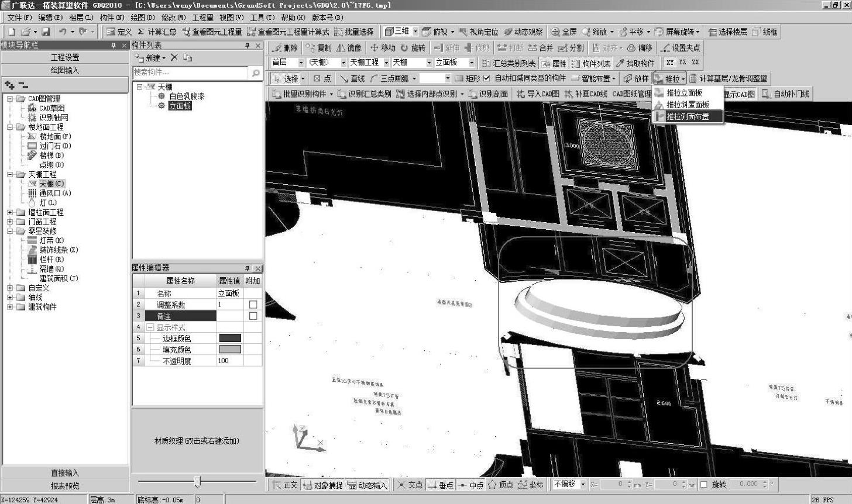Open 楼层(L) menu

click(x=81, y=18)
